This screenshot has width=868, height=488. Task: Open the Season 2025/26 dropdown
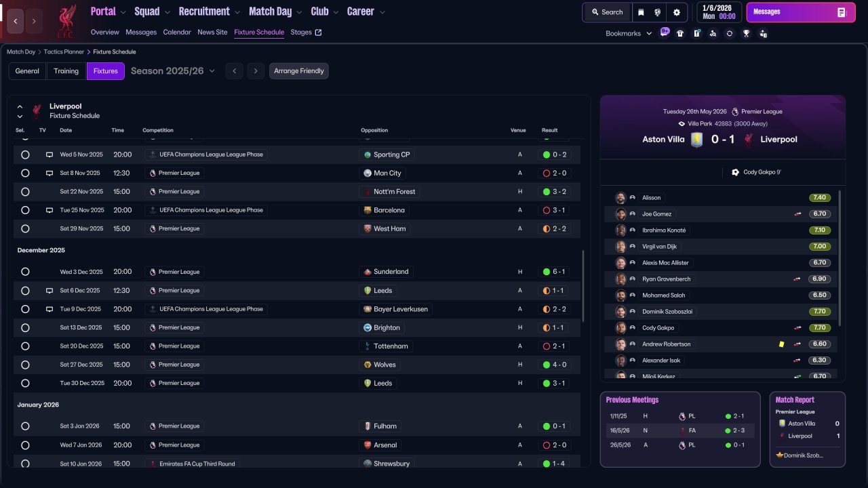[173, 70]
